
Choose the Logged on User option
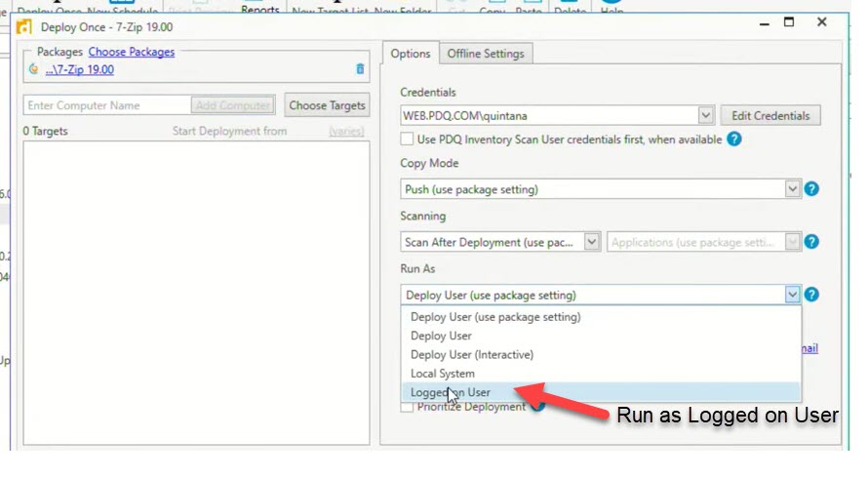[601, 392]
